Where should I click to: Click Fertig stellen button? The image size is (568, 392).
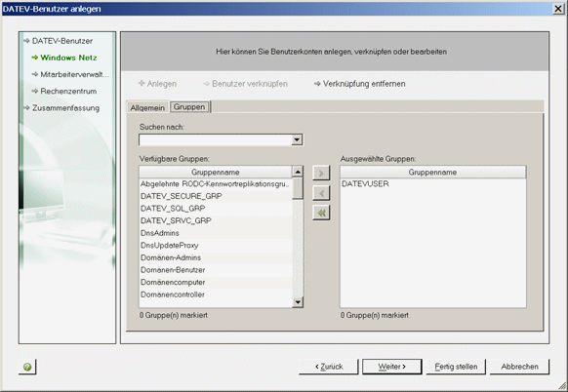(456, 367)
